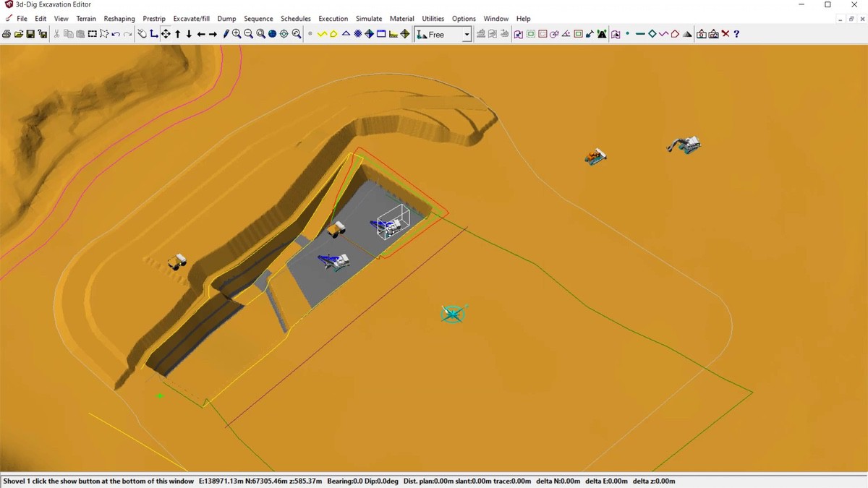Select the yellow polyline tool icon
Image resolution: width=868 pixels, height=488 pixels.
click(x=322, y=34)
